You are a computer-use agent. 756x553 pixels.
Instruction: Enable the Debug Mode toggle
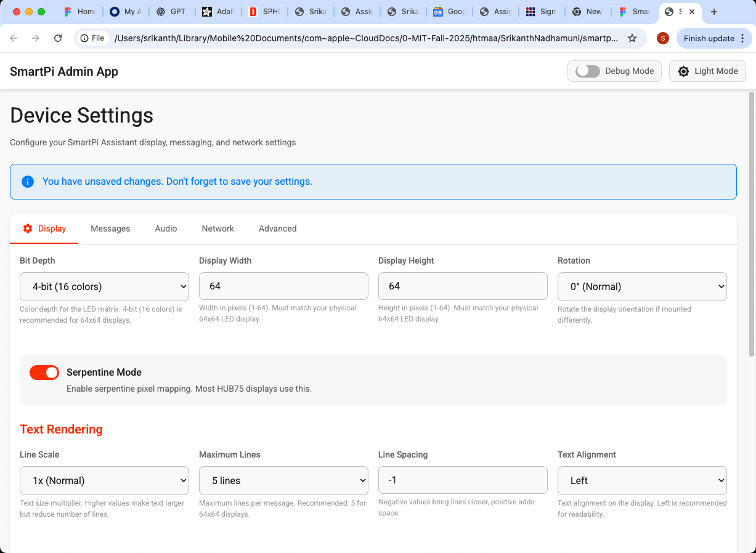(x=588, y=71)
